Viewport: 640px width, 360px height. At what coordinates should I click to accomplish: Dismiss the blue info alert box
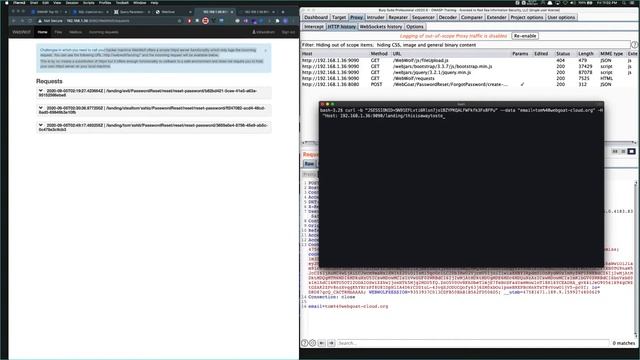tap(266, 50)
